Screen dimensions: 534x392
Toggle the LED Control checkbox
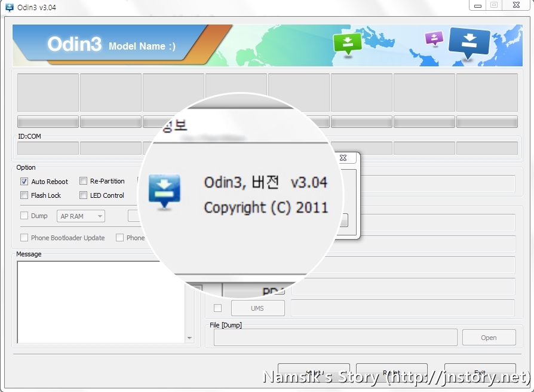[84, 195]
